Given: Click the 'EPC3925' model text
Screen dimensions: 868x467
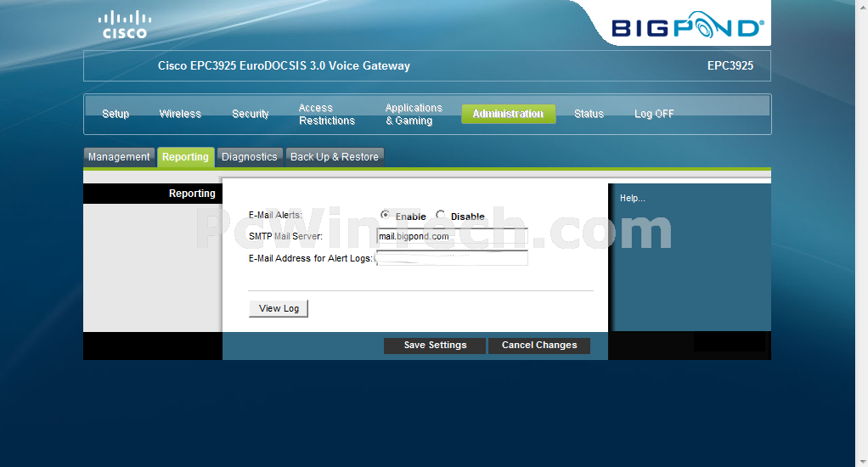Looking at the screenshot, I should (730, 66).
